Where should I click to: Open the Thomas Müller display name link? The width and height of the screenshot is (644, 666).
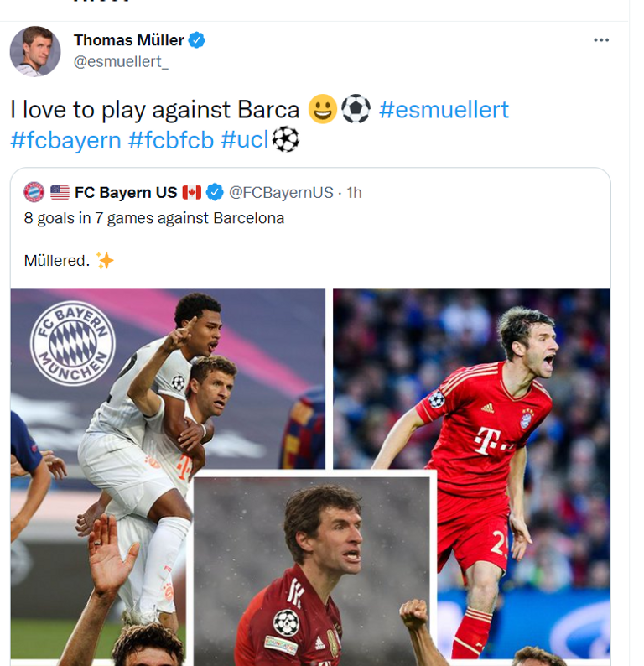(128, 39)
